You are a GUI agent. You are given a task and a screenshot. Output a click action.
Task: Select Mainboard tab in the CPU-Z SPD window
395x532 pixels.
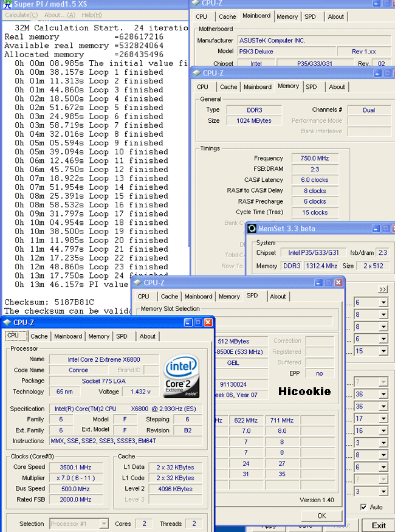click(x=198, y=296)
